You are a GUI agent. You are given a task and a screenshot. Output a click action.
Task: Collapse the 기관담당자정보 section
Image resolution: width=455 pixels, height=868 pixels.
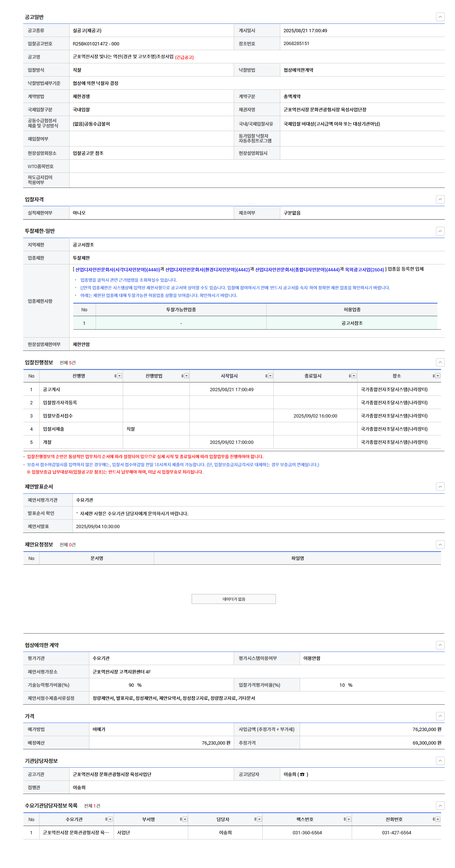[440, 761]
